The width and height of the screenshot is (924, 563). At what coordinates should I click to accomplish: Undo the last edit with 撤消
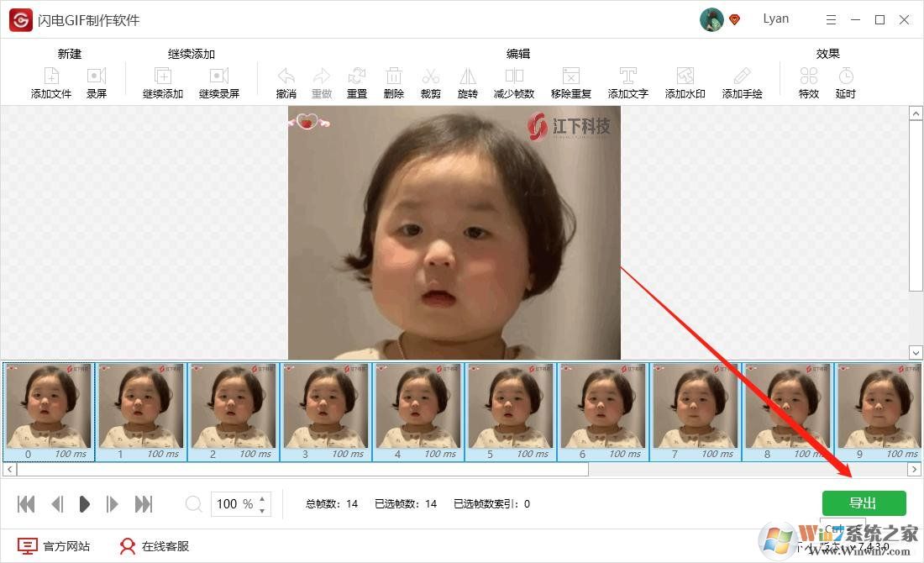pyautogui.click(x=285, y=80)
